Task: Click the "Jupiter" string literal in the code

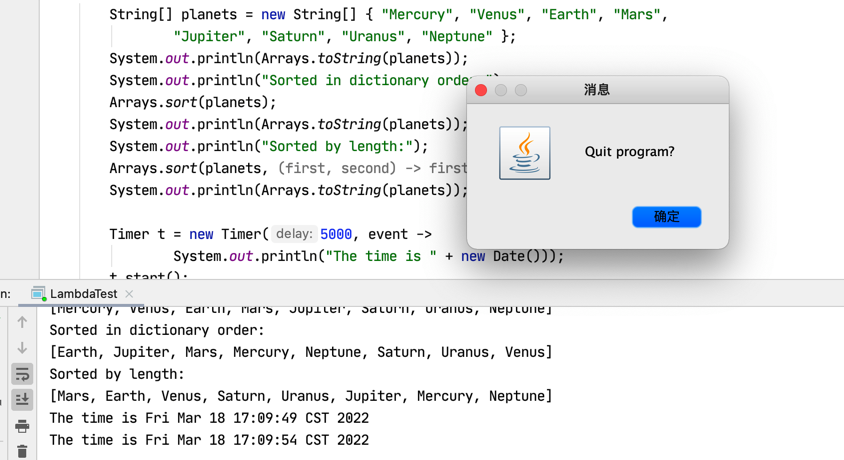Action: tap(209, 37)
